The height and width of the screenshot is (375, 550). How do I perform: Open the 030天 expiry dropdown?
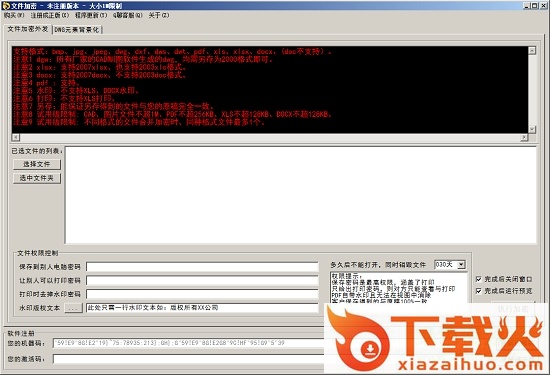461,265
